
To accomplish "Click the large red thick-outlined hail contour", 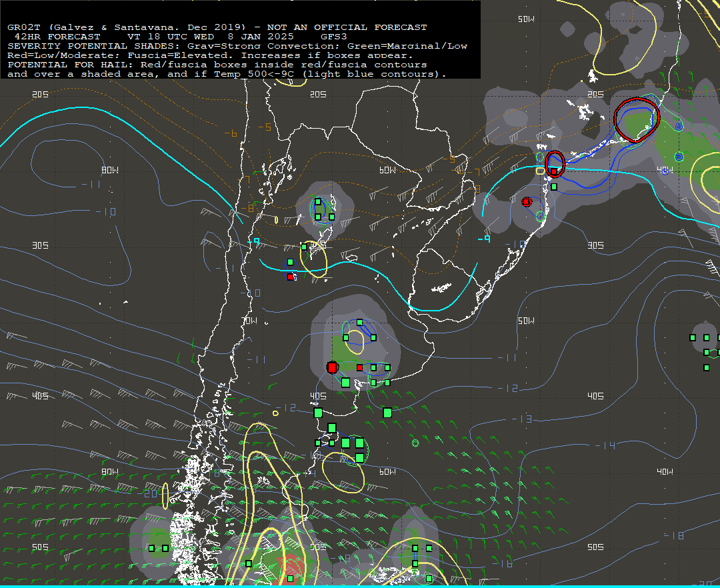I will [637, 119].
